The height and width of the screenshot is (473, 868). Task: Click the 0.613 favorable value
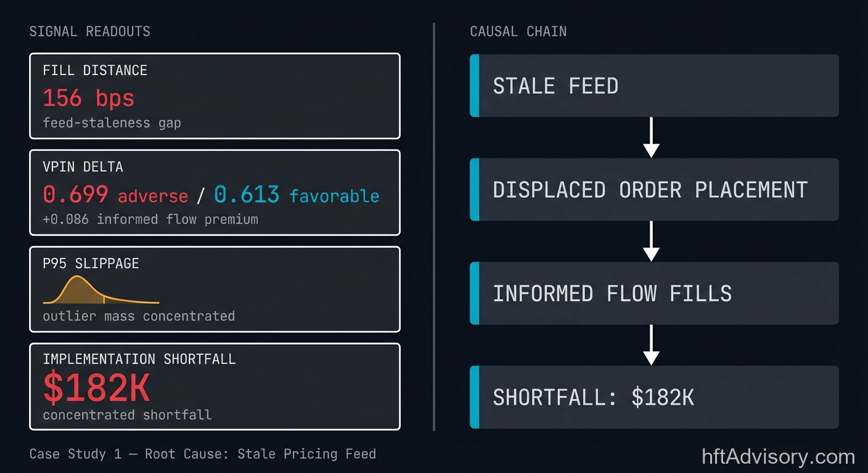[297, 195]
